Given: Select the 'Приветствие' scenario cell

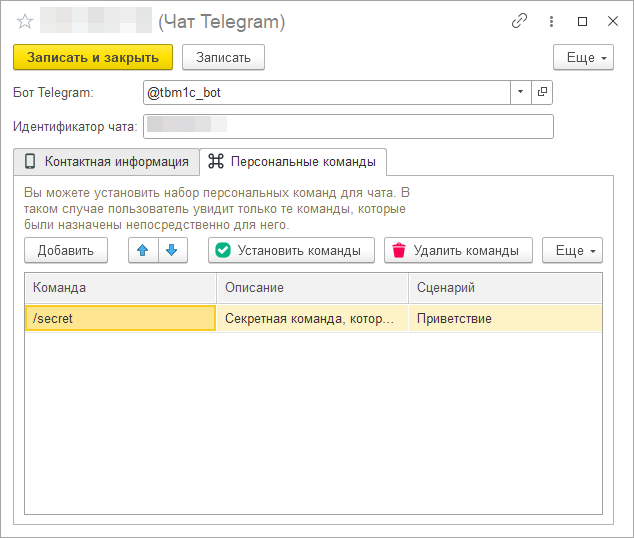Looking at the screenshot, I should click(x=505, y=319).
